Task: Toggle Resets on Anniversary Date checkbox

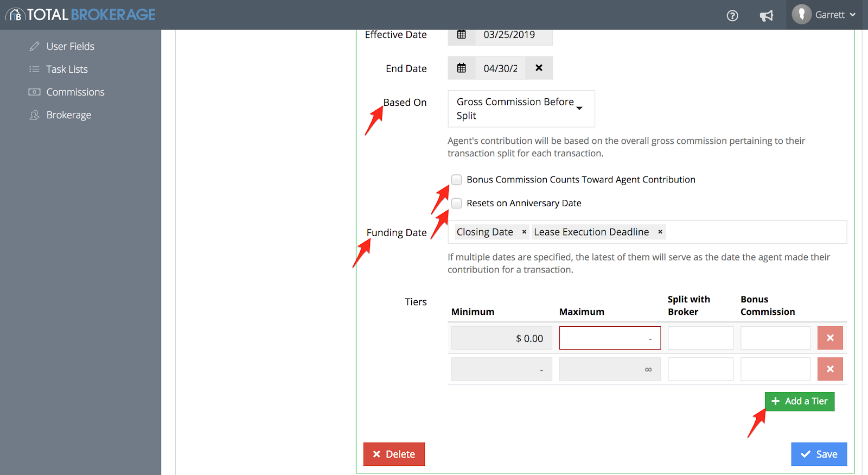Action: coord(457,203)
